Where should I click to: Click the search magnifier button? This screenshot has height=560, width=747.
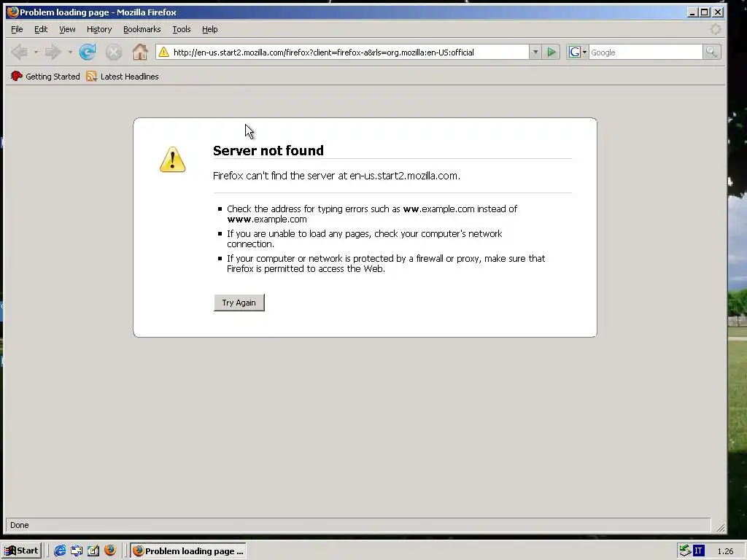(x=711, y=52)
